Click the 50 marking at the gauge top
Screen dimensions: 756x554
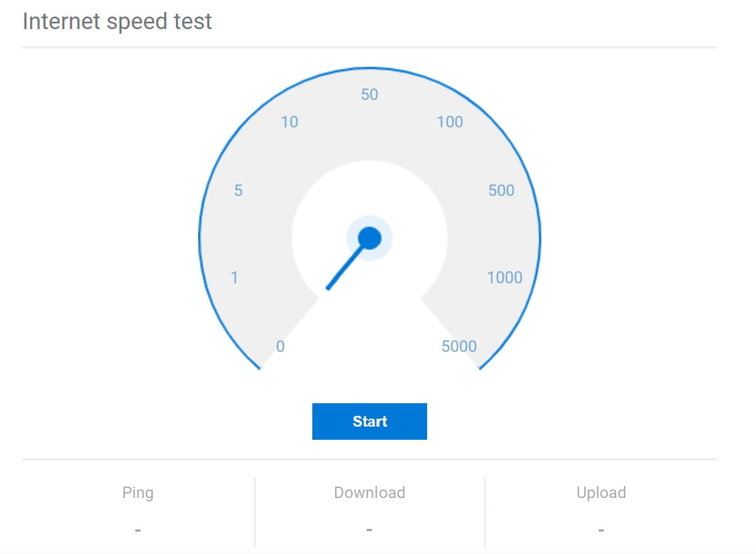tap(369, 94)
